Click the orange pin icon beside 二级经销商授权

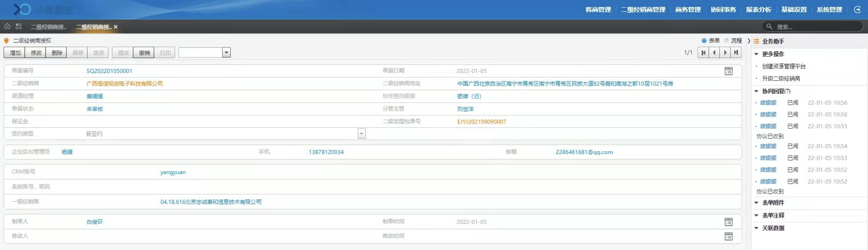[6, 41]
